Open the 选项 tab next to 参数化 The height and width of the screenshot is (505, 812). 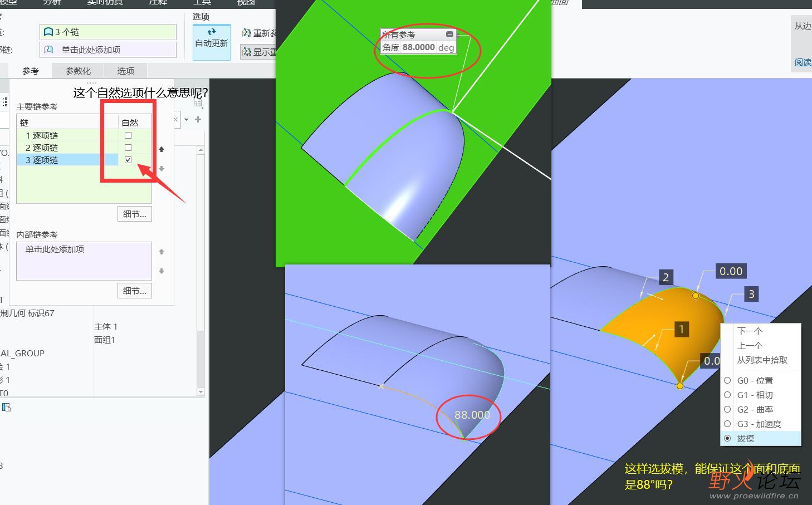[126, 71]
